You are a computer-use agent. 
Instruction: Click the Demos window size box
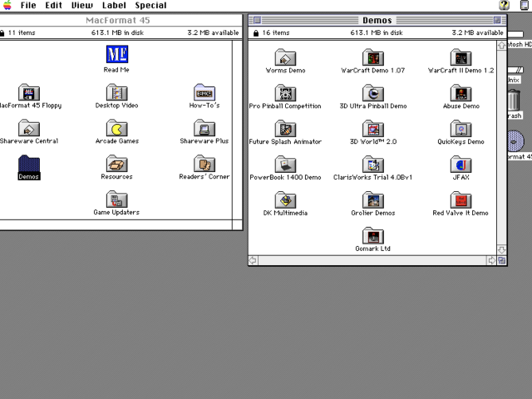(502, 260)
